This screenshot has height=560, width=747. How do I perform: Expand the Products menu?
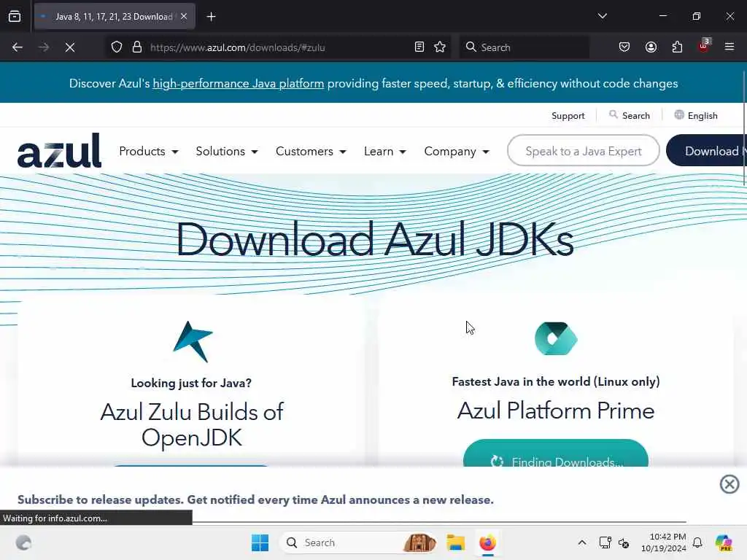(149, 152)
